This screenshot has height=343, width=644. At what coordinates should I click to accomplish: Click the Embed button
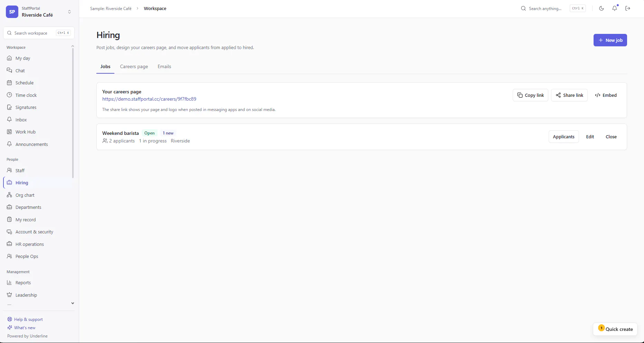(606, 95)
